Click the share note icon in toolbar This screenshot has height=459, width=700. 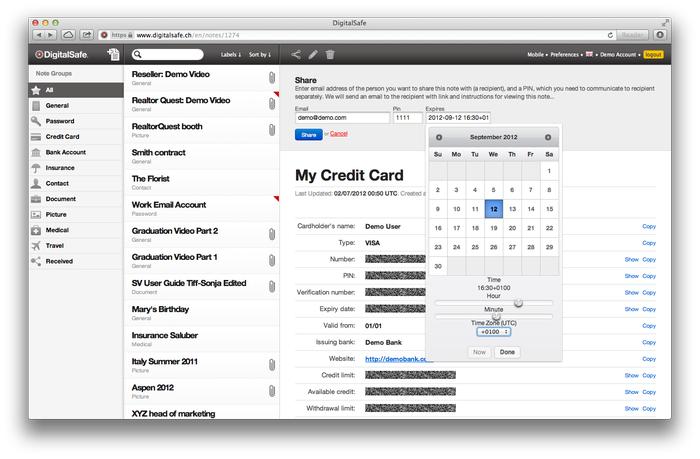pyautogui.click(x=296, y=55)
